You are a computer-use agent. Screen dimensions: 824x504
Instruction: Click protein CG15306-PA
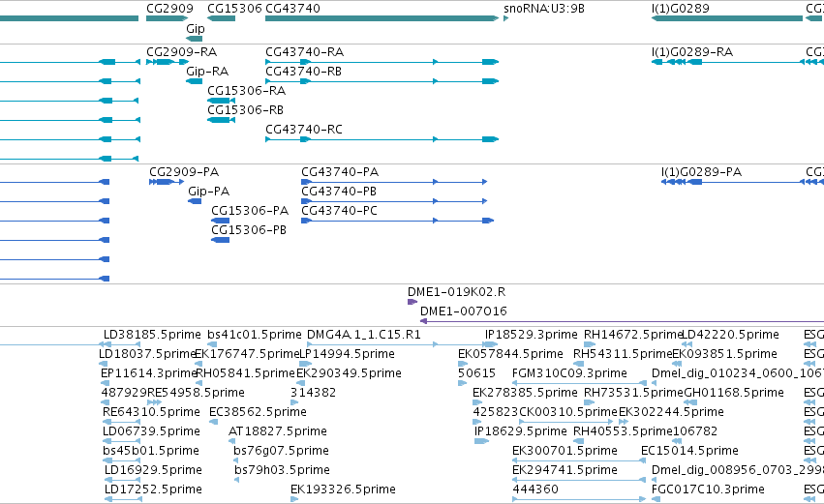(x=250, y=211)
